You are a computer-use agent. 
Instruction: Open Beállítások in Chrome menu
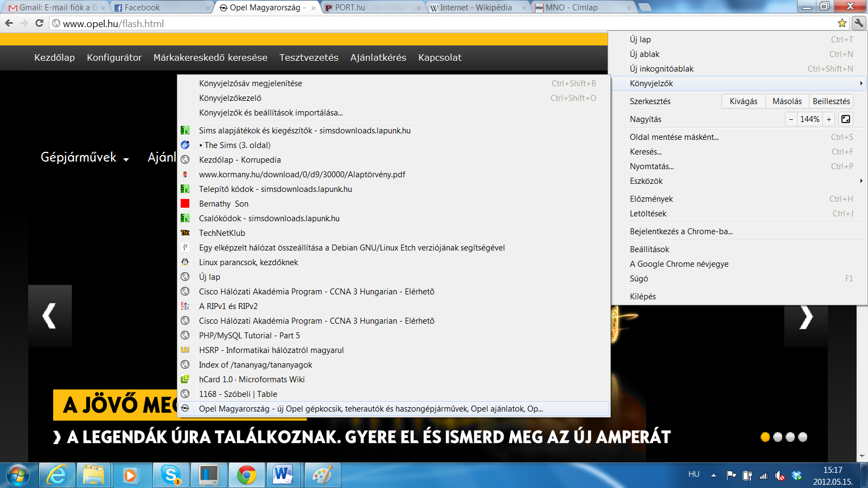tap(738, 249)
